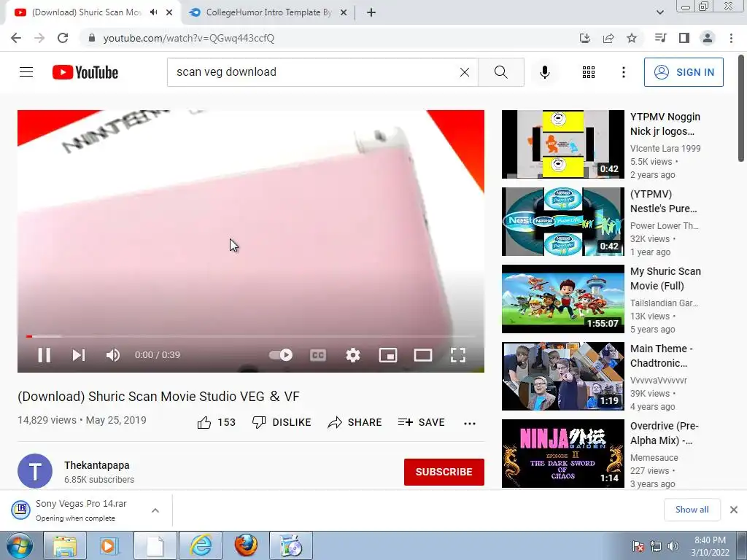Open Windows Explorer from taskbar

pos(64,545)
